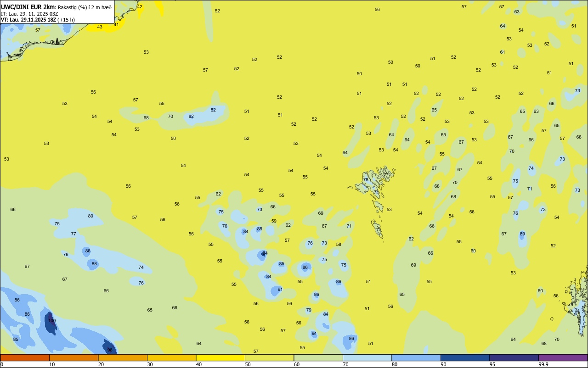This screenshot has width=588, height=368.
Task: Click the '99.9' label on the color scale
Action: 543,364
